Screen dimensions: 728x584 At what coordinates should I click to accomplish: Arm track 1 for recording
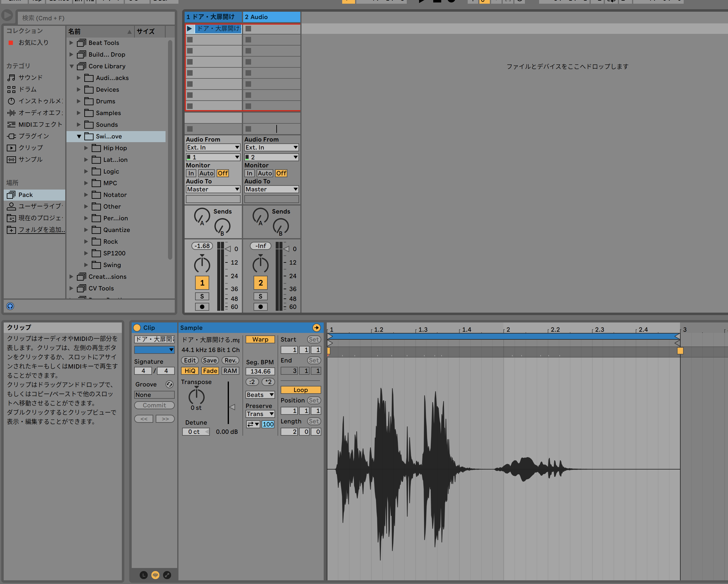(x=202, y=307)
